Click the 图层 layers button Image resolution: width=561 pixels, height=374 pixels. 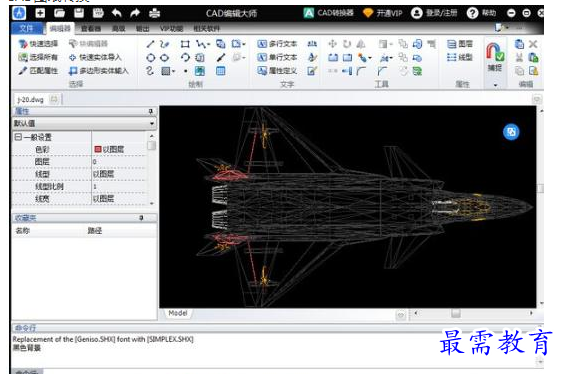point(460,44)
